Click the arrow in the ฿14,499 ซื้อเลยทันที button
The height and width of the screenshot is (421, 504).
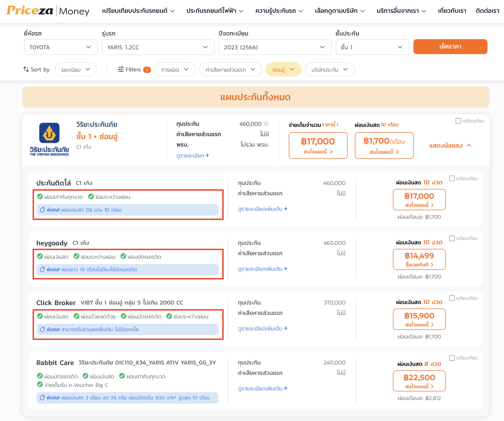[x=432, y=265]
